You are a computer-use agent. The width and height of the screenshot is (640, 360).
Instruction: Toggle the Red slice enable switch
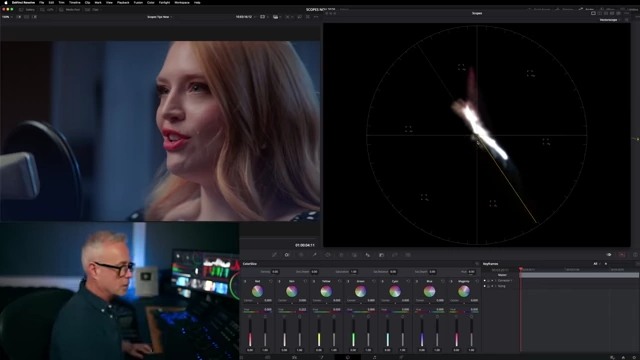tap(245, 281)
